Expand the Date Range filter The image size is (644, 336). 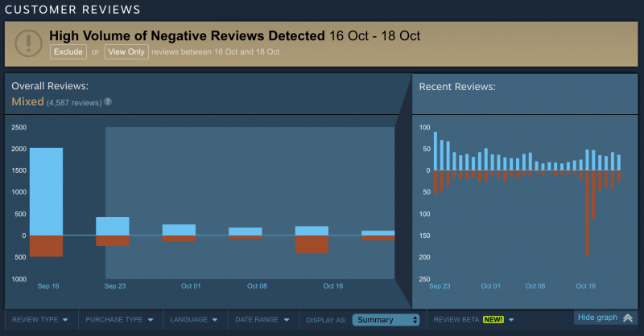262,319
